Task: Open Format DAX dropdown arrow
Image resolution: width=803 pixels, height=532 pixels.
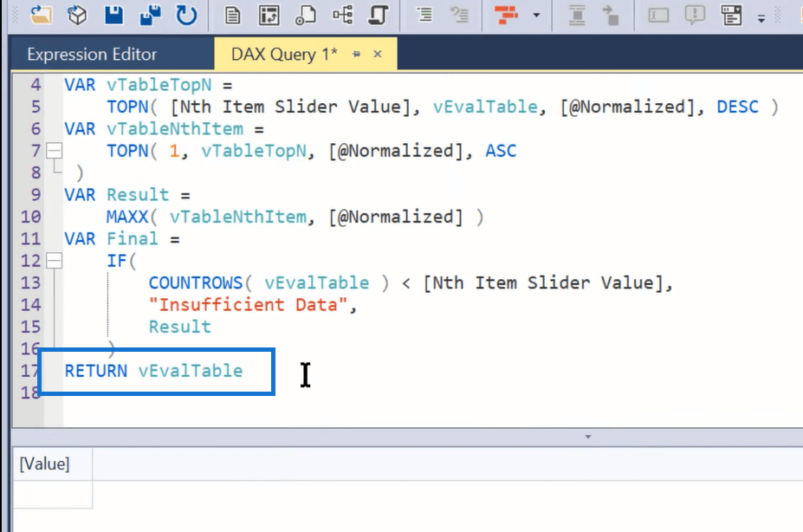Action: coord(536,15)
